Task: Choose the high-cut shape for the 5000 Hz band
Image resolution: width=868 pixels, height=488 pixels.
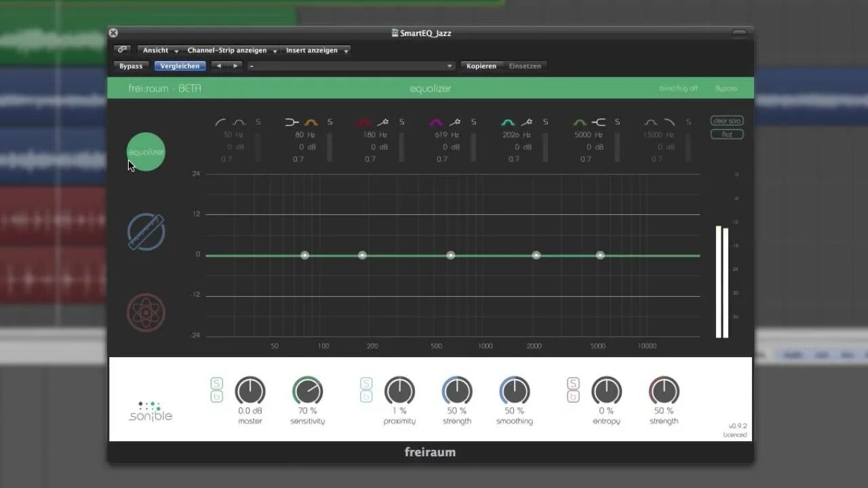Action: click(599, 122)
